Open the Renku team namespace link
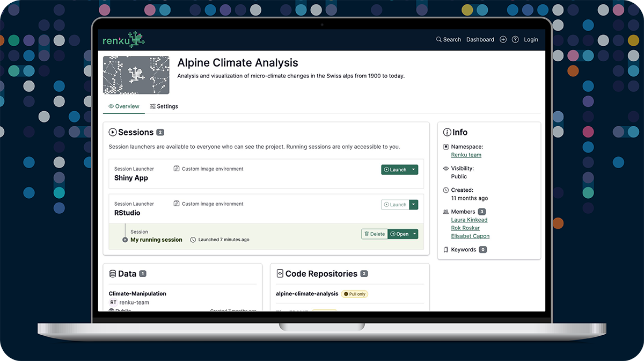Image resolution: width=644 pixels, height=361 pixels. tap(466, 155)
